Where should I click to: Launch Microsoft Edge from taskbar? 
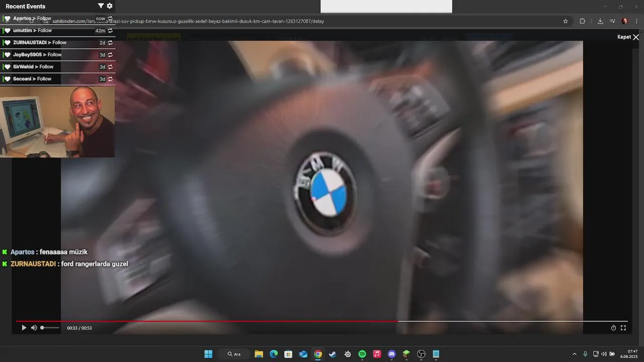pyautogui.click(x=274, y=354)
